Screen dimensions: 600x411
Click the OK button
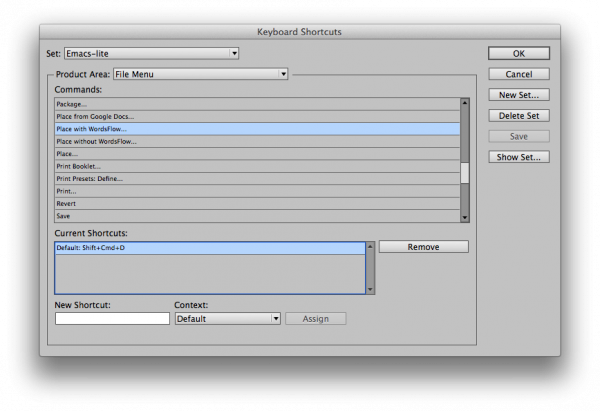[x=519, y=53]
